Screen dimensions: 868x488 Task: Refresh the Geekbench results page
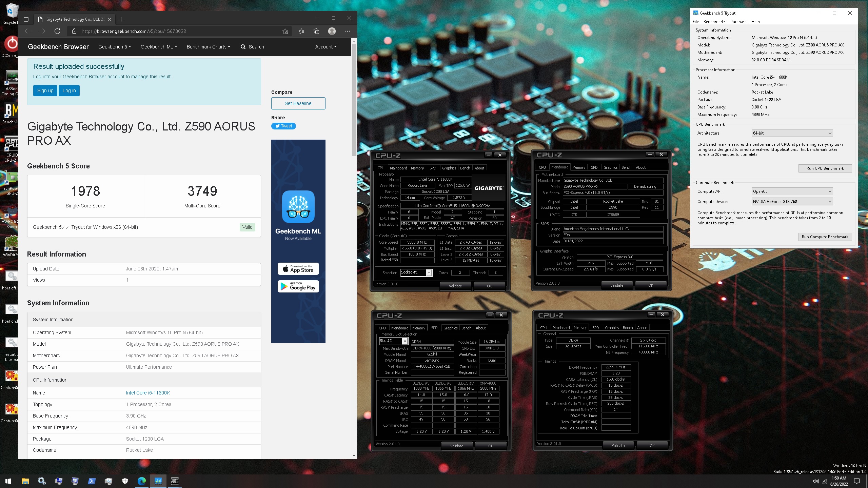[57, 31]
